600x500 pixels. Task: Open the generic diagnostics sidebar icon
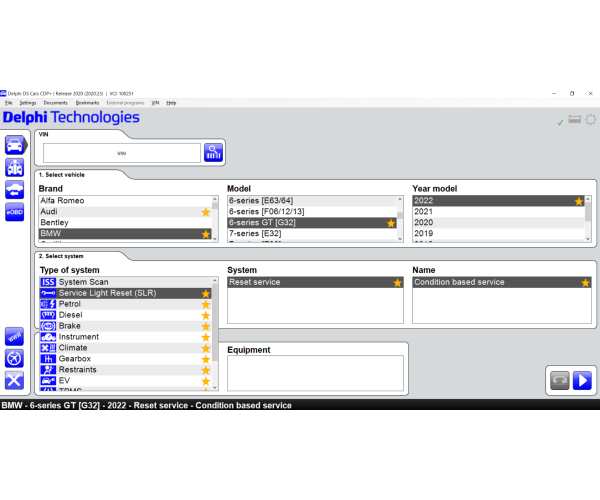(x=15, y=168)
